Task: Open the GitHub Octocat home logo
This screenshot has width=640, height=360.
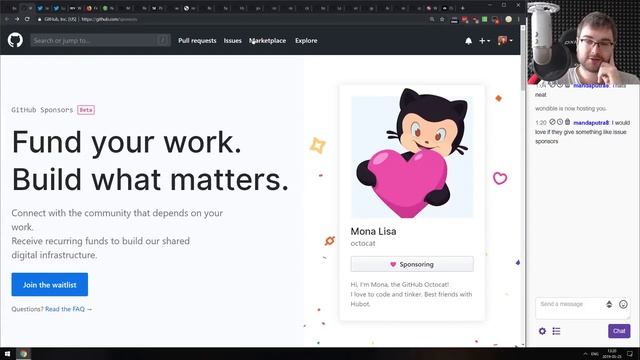Action: (x=15, y=40)
